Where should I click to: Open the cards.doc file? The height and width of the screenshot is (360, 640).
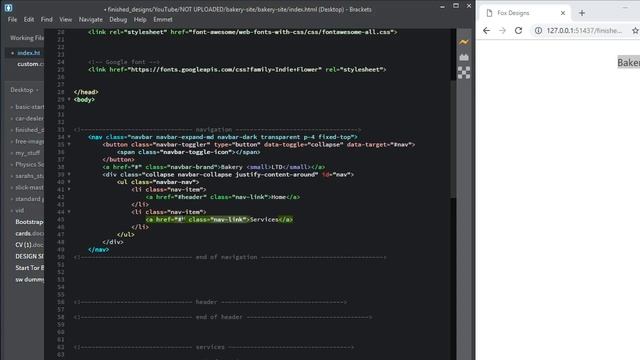click(29, 233)
